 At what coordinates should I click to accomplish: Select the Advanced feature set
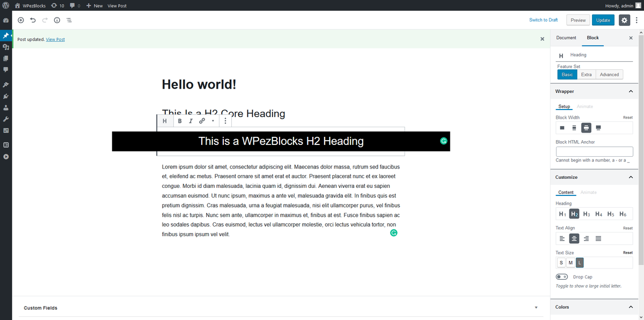610,75
